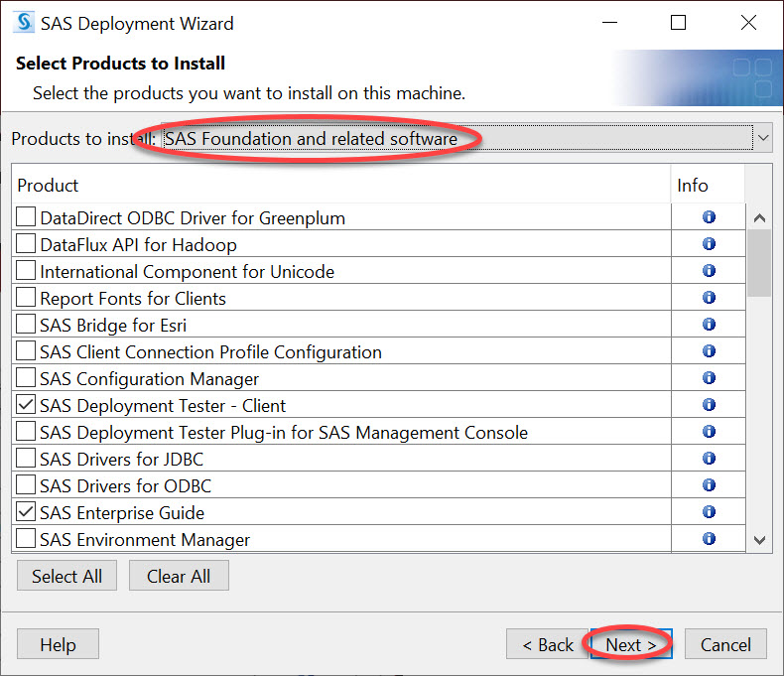This screenshot has width=784, height=676.
Task: Open info for DataFlux API for Hadoop
Action: click(709, 244)
